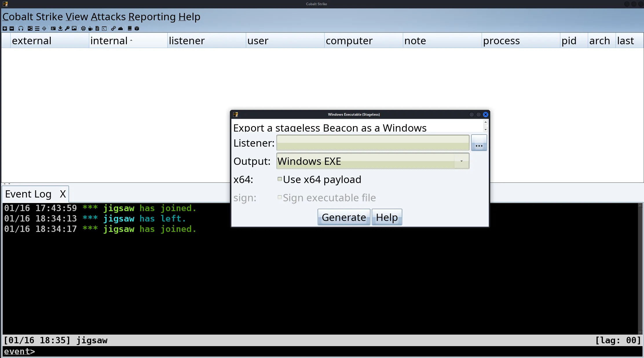This screenshot has height=358, width=644.
Task: Click the Generate button
Action: (344, 217)
